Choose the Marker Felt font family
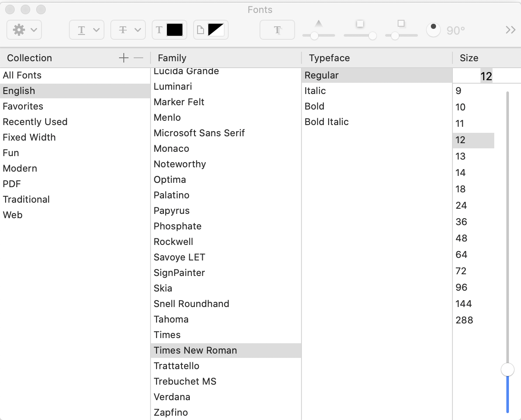Screen dimensions: 521x420 (226, 102)
